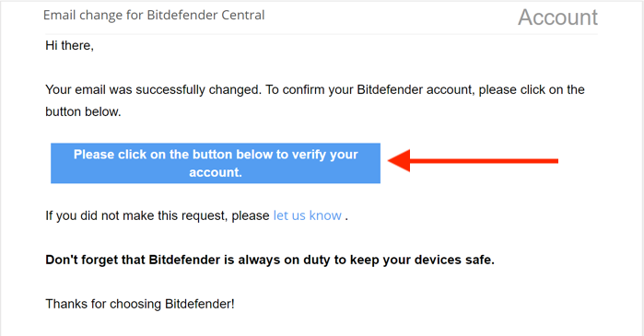Open the "let us know" link
Viewport: 644px width, 336px height.
pyautogui.click(x=307, y=215)
